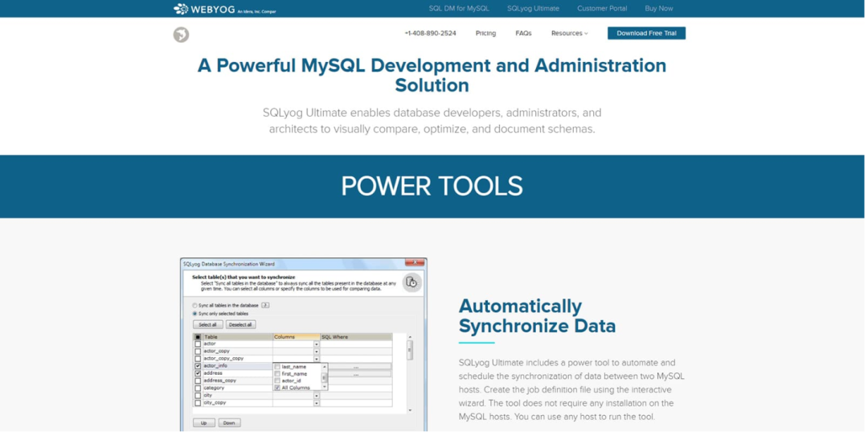Check actor_id in the columns popup
Viewport: 868px width, 432px height.
277,381
